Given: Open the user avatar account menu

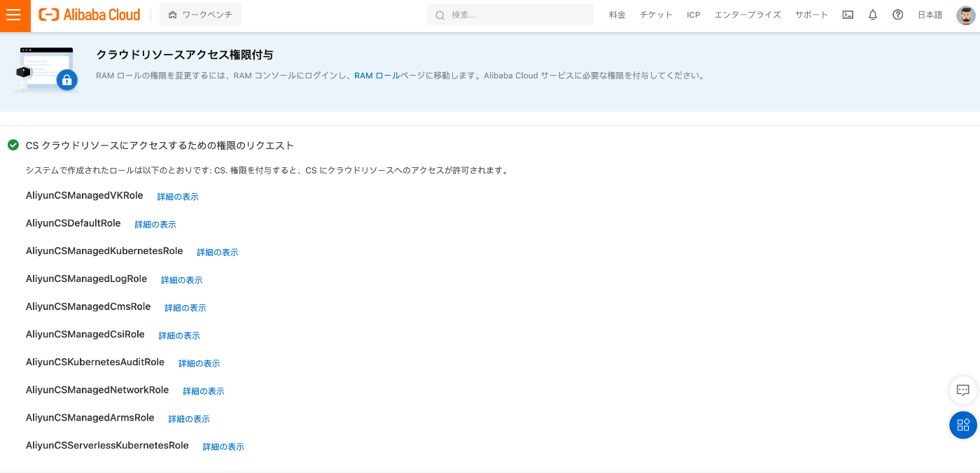Looking at the screenshot, I should coord(966,15).
